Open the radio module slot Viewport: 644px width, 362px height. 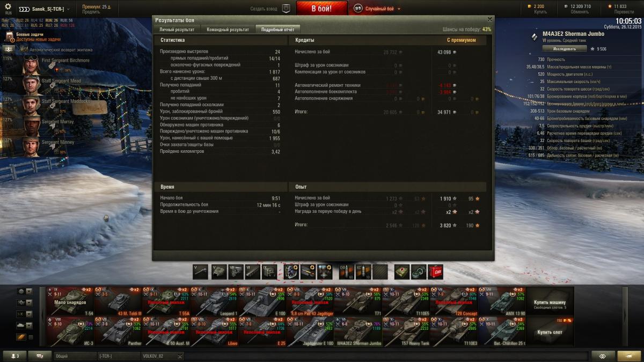269,272
